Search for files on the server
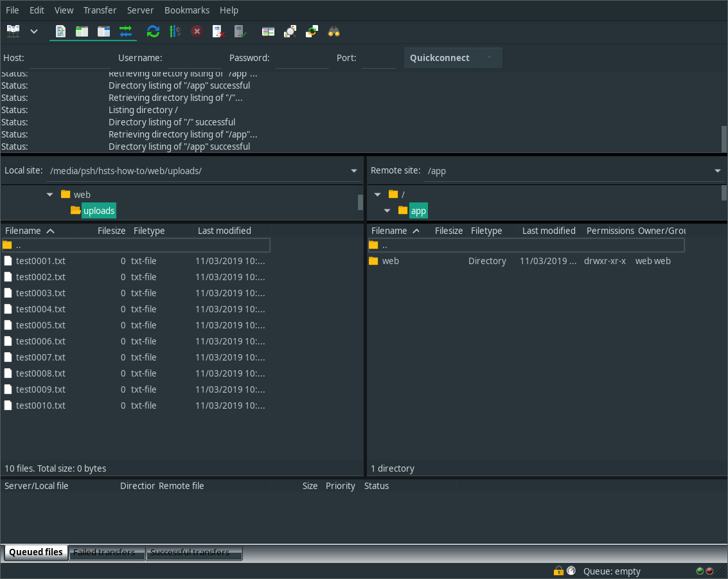The width and height of the screenshot is (728, 579). [333, 31]
